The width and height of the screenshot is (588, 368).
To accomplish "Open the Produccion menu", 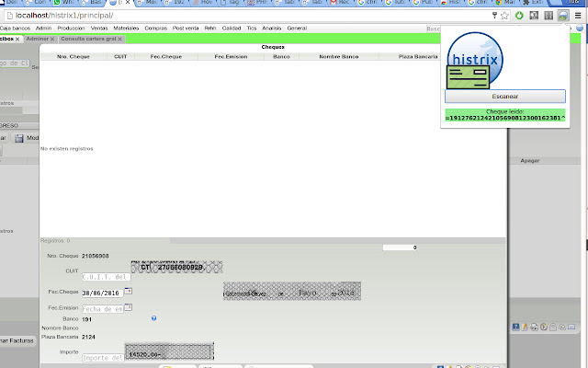I will tap(71, 29).
